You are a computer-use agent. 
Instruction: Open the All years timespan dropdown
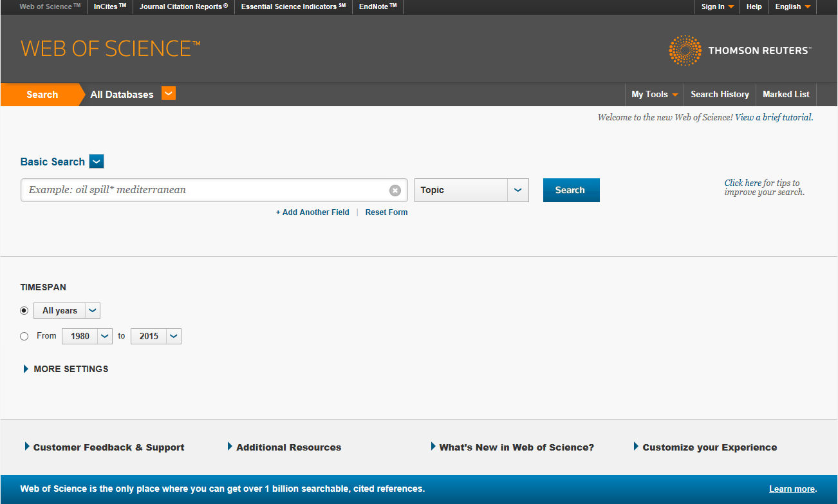(x=67, y=310)
